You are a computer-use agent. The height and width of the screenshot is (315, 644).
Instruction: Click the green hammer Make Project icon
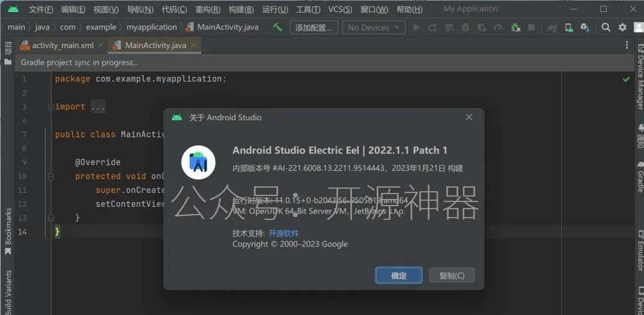(277, 27)
